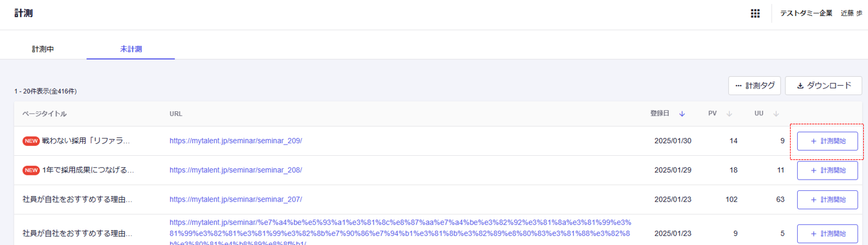This screenshot has width=868, height=245.
Task: Click the ダウンロード button
Action: pos(823,86)
